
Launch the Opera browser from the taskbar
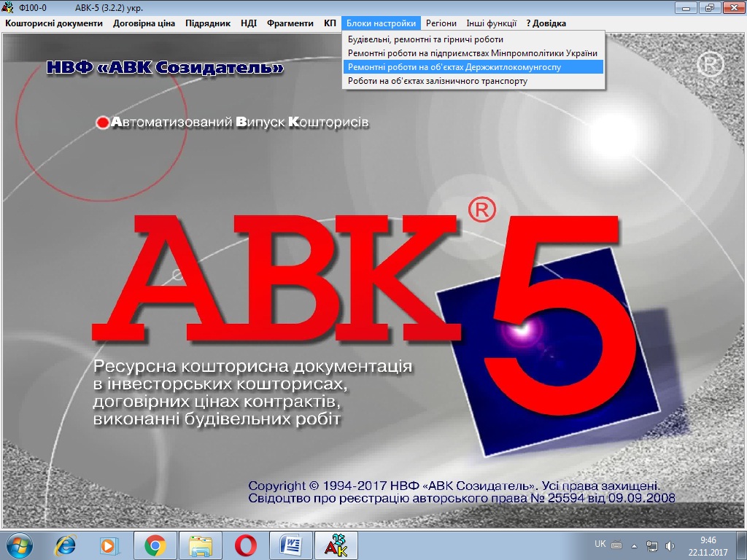[x=246, y=545]
